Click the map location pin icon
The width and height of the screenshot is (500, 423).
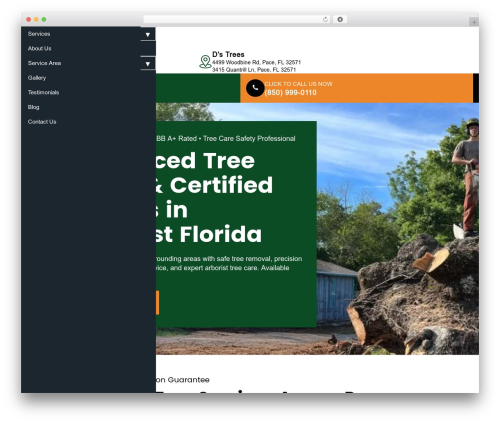point(205,62)
